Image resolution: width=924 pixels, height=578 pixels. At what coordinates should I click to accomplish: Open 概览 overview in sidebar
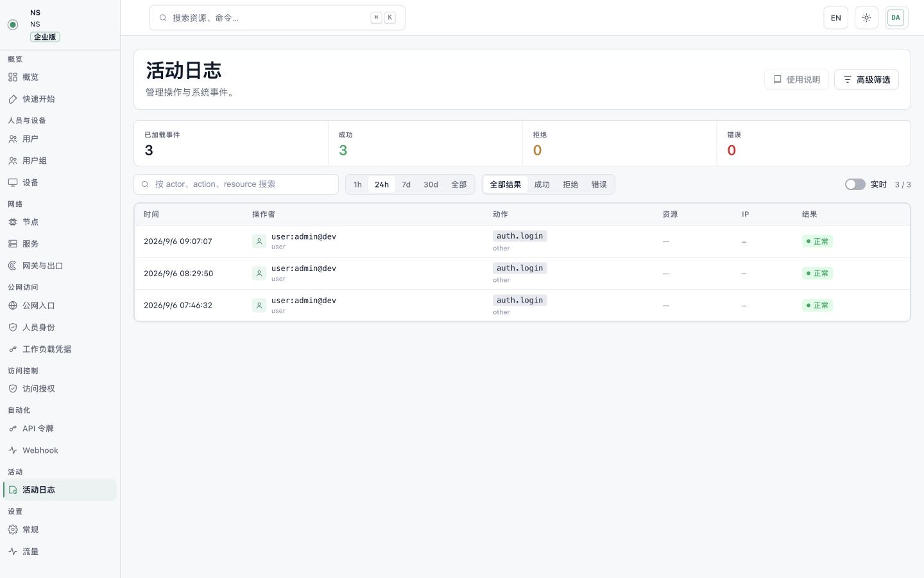pyautogui.click(x=60, y=77)
